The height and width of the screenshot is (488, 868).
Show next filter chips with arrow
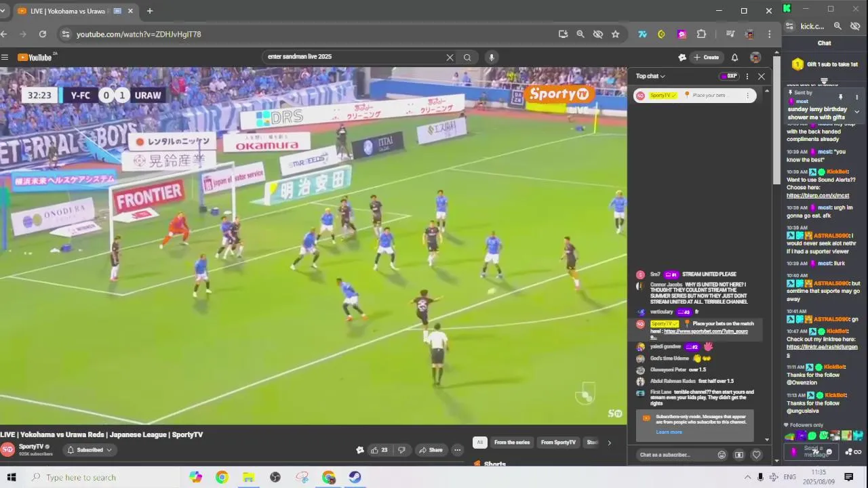click(x=609, y=443)
